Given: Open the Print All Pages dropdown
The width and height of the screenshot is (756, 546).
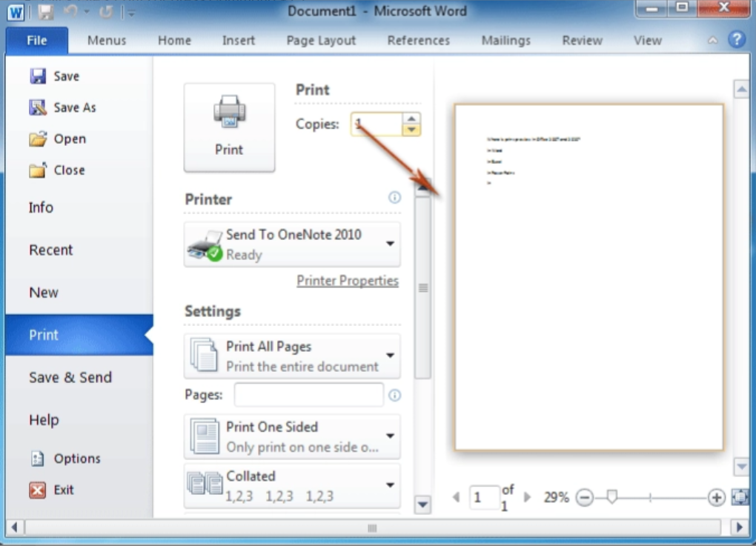Looking at the screenshot, I should [391, 356].
